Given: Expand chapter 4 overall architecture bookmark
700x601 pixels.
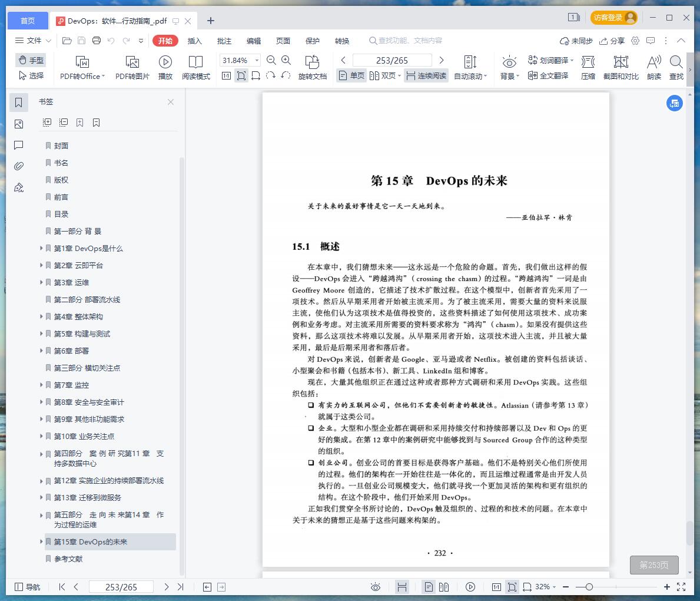Looking at the screenshot, I should coord(41,316).
